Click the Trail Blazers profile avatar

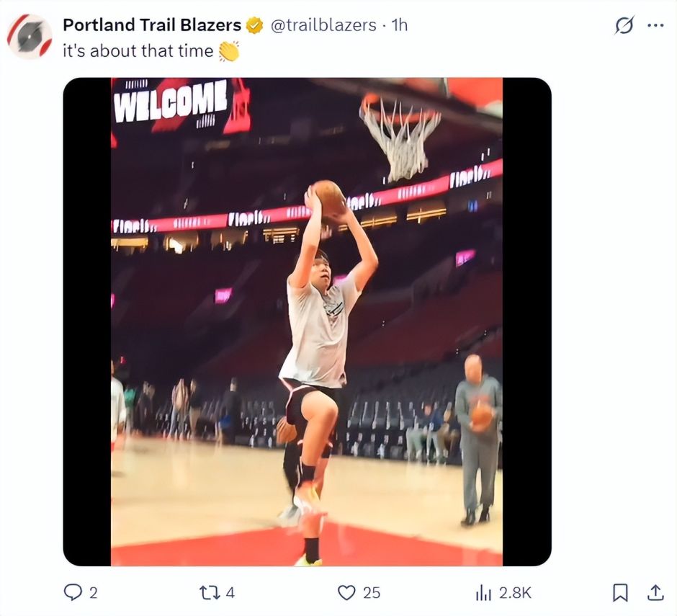coord(30,36)
